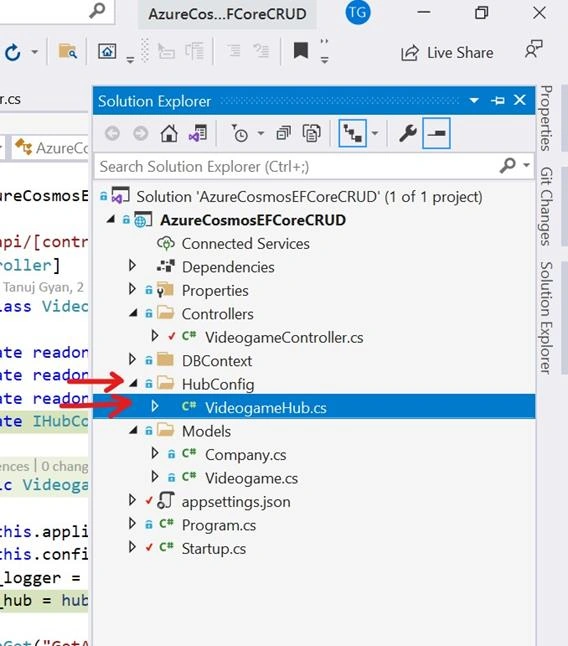Switch to vertical Solution Explorer side tab
The width and height of the screenshot is (568, 646).
coord(546,318)
